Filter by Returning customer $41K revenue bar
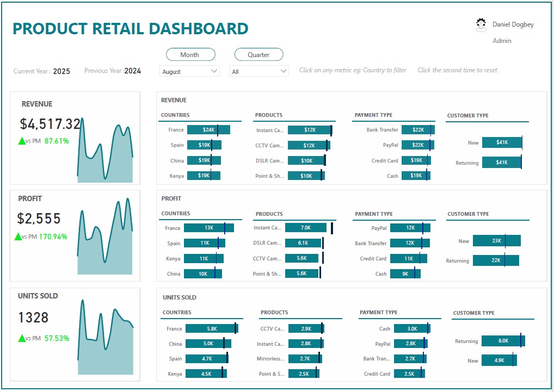554x392 pixels. click(502, 163)
